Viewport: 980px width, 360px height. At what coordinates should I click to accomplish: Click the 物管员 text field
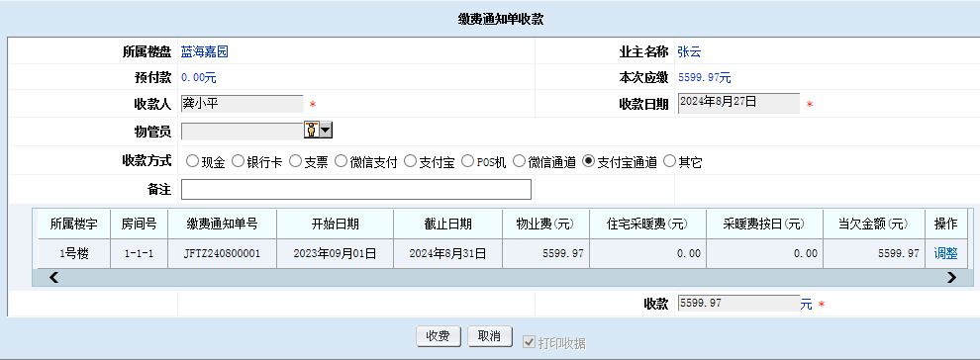[x=243, y=131]
